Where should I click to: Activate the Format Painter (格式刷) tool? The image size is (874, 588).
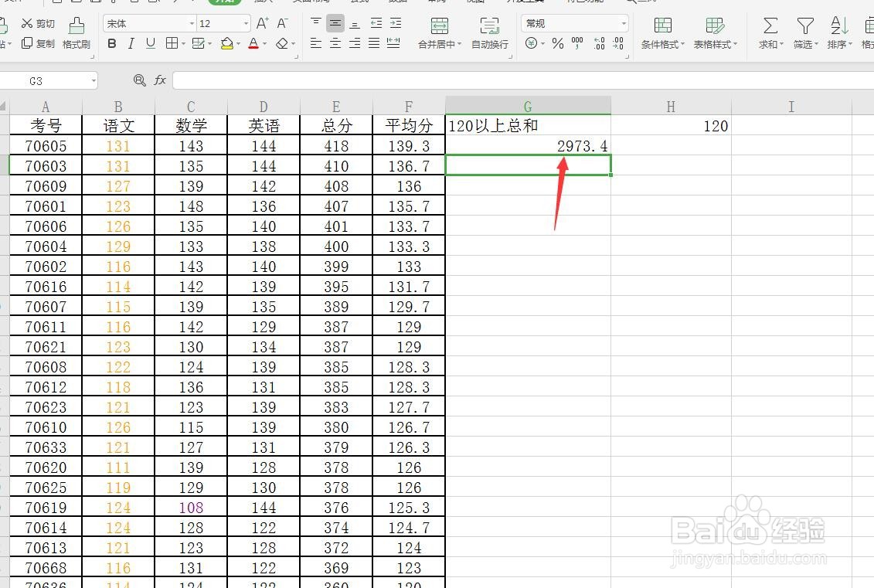click(77, 33)
